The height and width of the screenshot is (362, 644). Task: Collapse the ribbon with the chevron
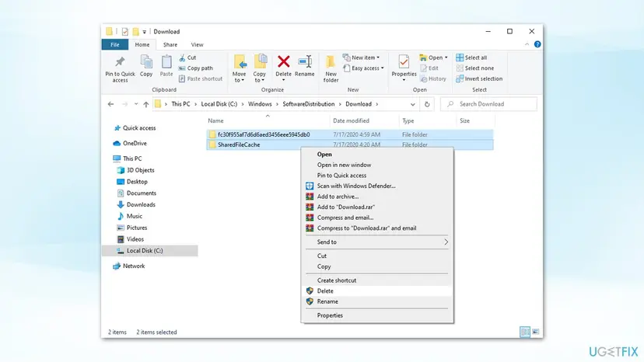[527, 44]
